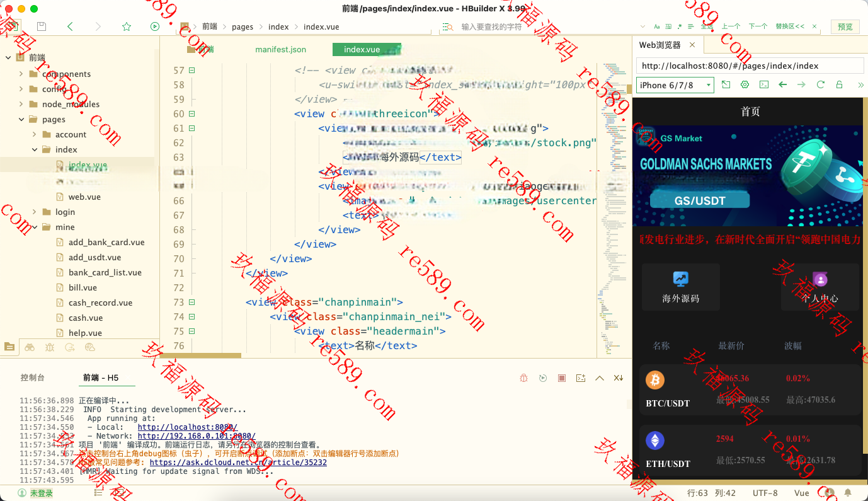Open the iPhone 6/7/8 device dropdown
This screenshot has width=868, height=501.
[x=675, y=85]
